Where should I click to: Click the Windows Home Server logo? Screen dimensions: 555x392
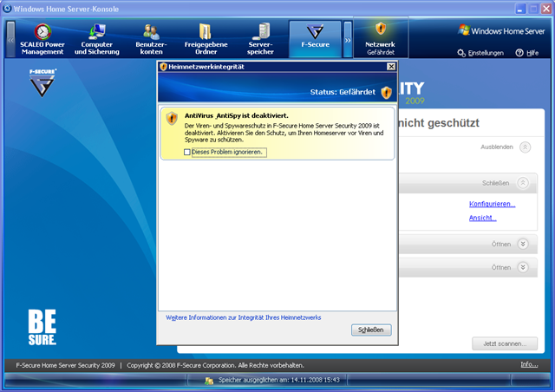[x=501, y=31]
